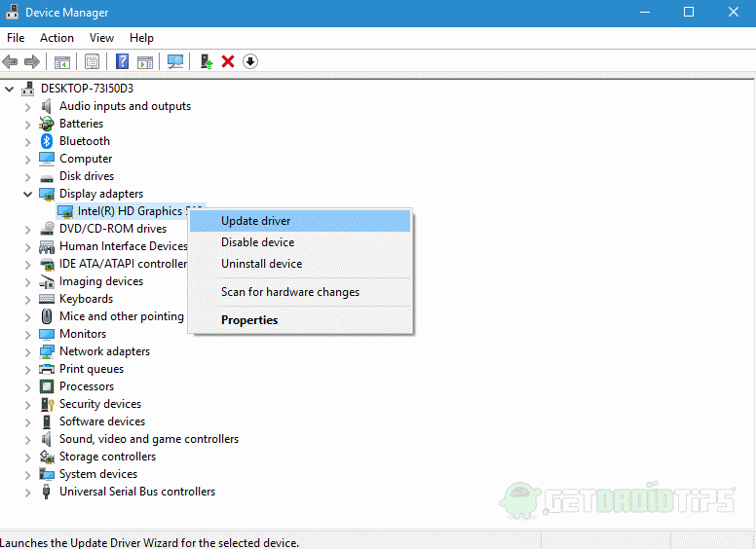Choose Disable device from context menu
Viewport: 756px width, 549px height.
click(300, 242)
